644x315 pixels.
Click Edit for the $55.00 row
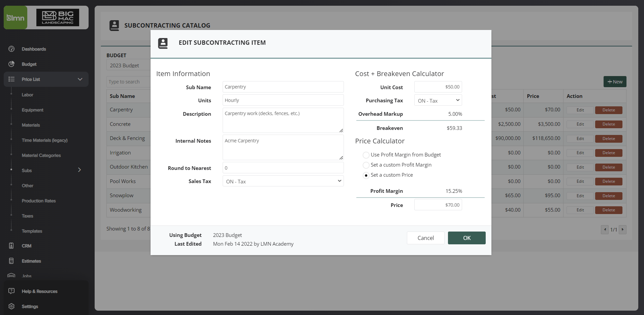tap(580, 210)
